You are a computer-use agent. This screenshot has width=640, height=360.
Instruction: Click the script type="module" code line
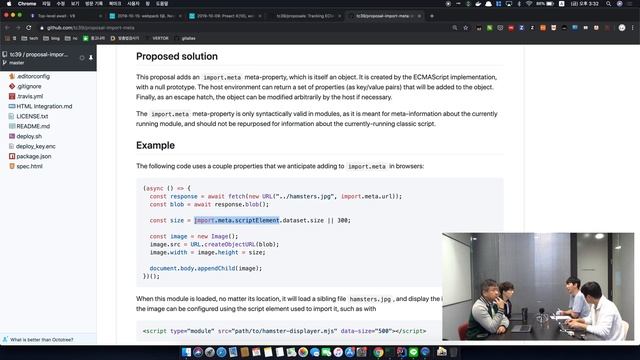pos(284,331)
